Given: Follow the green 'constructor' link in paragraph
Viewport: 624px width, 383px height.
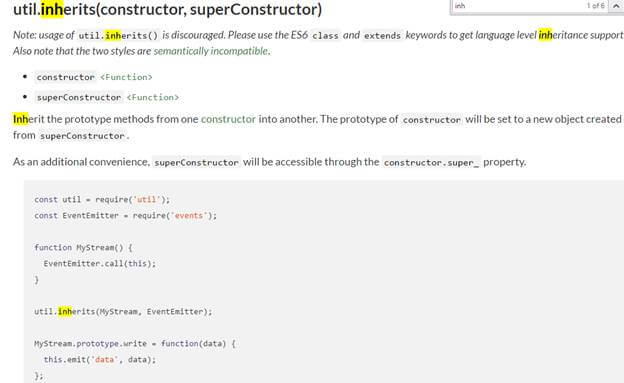Looking at the screenshot, I should [x=228, y=119].
